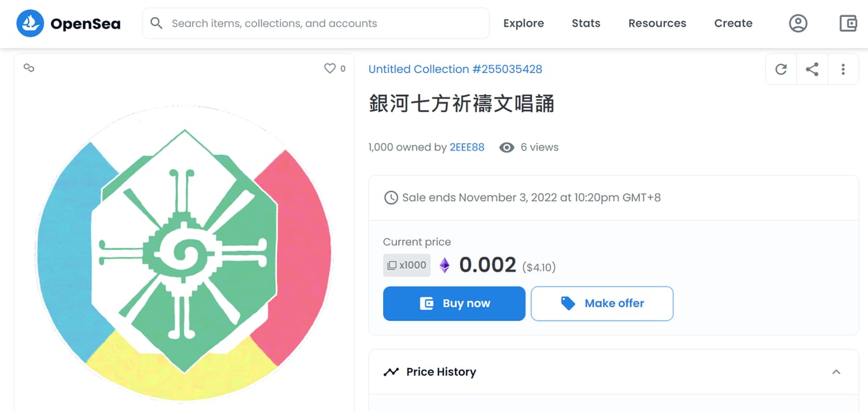This screenshot has height=411, width=868.
Task: Click the chain link icon above artwork
Action: coord(29,68)
